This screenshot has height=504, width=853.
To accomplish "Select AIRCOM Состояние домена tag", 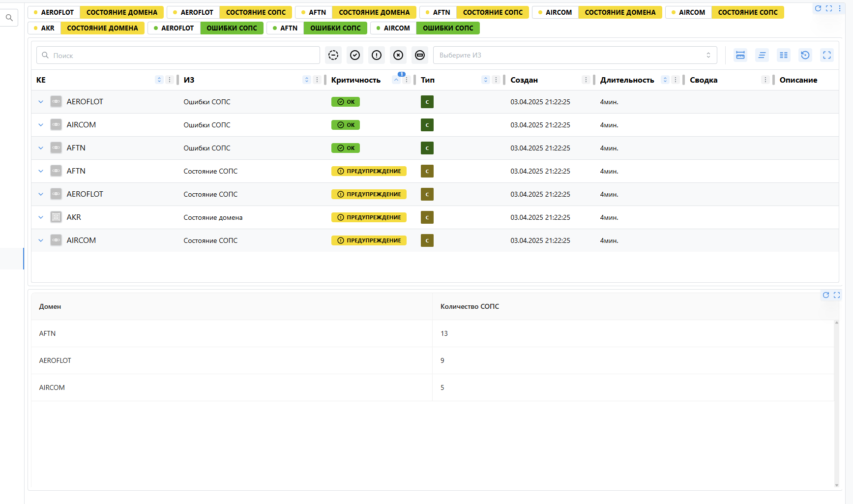I will 597,12.
